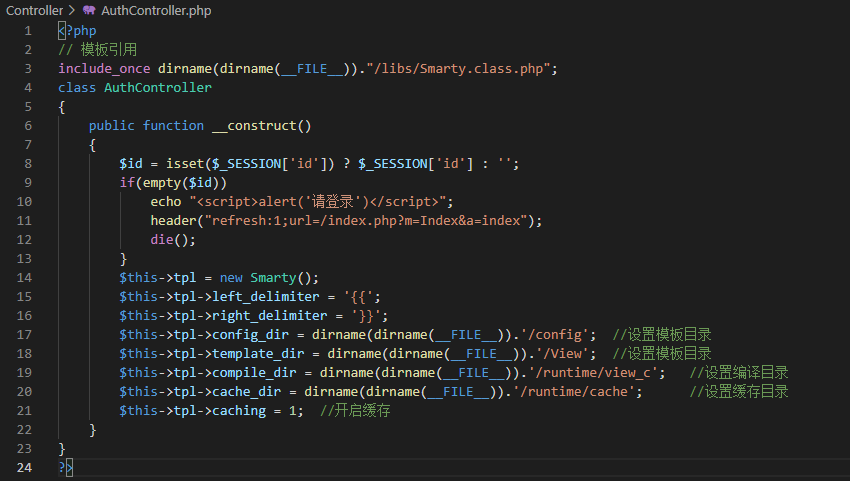Click the "/libs/Smarty.class.php" string
This screenshot has height=481, width=850.
pyautogui.click(x=459, y=69)
